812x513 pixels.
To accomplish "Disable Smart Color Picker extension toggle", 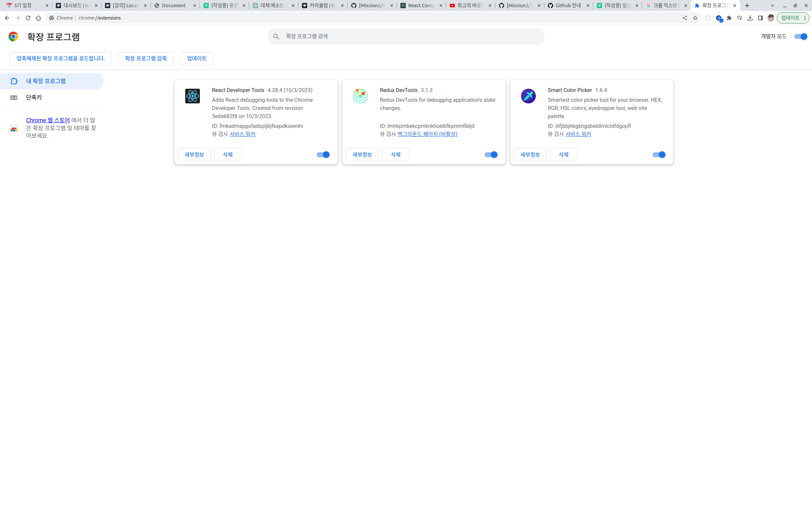I will (659, 155).
